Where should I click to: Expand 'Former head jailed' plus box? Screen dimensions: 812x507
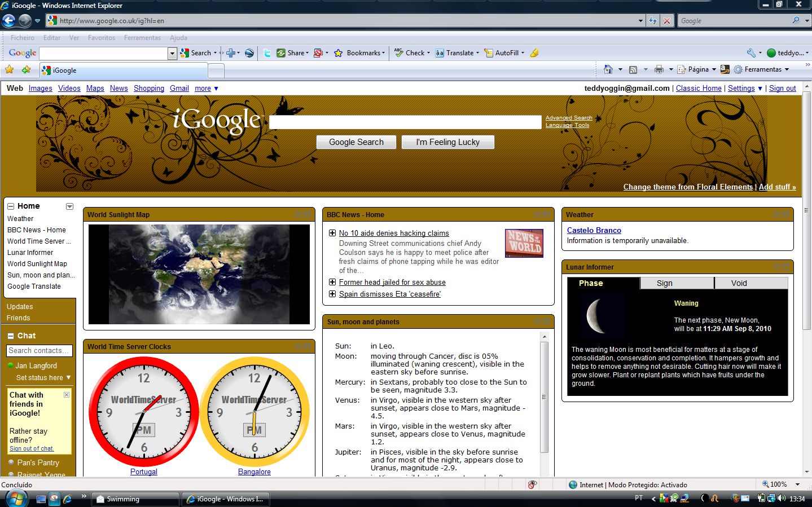[x=332, y=282]
